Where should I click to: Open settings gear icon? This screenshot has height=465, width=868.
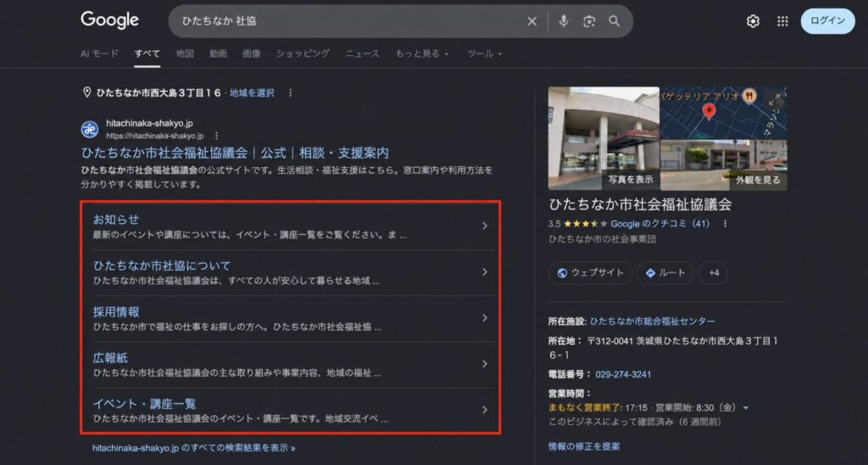click(x=753, y=21)
